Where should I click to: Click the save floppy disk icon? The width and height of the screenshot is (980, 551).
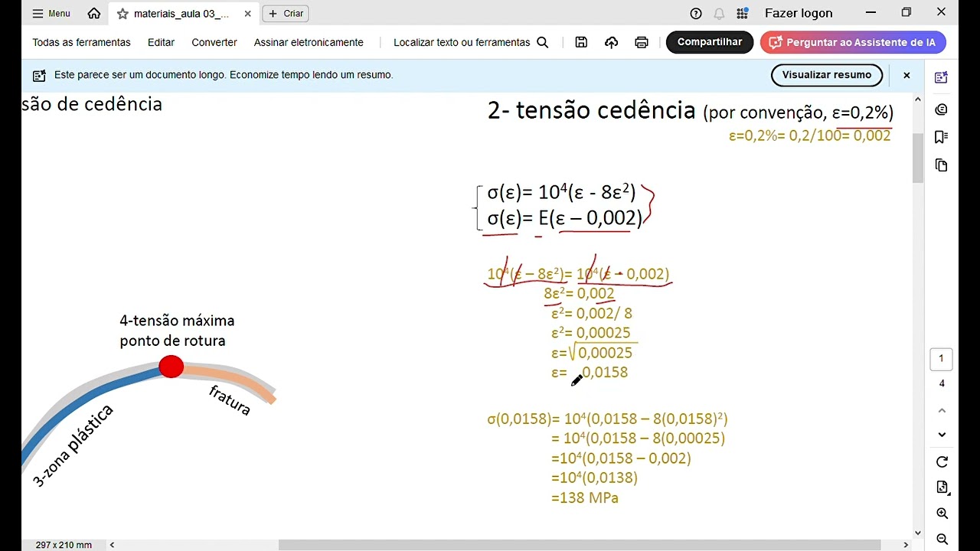581,42
